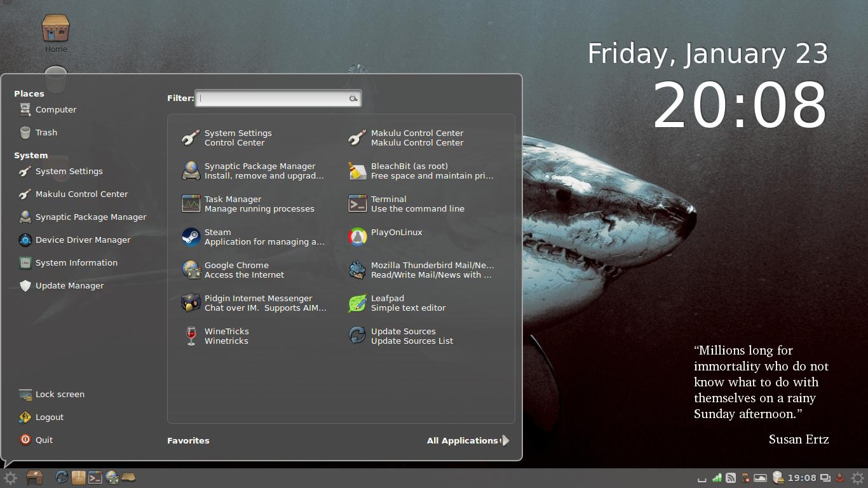Open the Task Manager application
Image resolution: width=868 pixels, height=488 pixels.
[x=253, y=204]
